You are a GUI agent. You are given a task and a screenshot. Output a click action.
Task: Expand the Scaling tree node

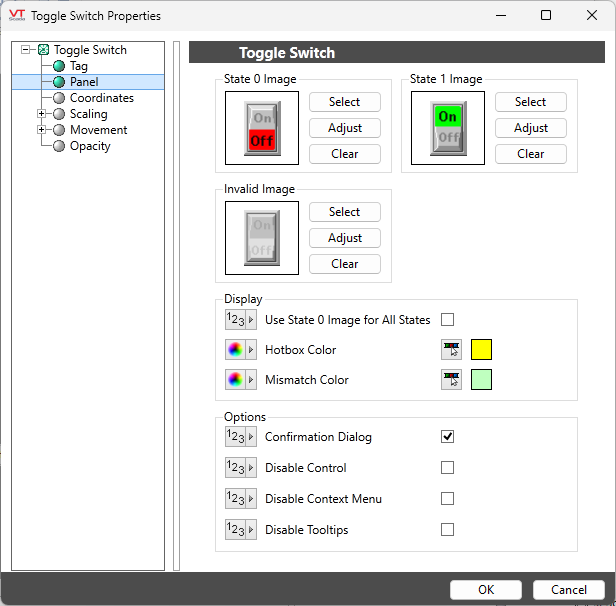pos(42,114)
